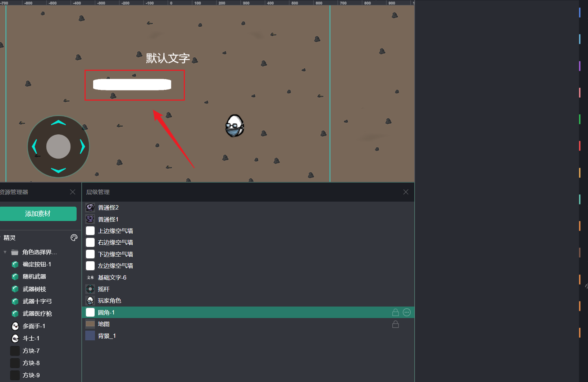Click the joystick right arrow on canvas
Viewport: 588px width, 382px height.
click(x=82, y=147)
